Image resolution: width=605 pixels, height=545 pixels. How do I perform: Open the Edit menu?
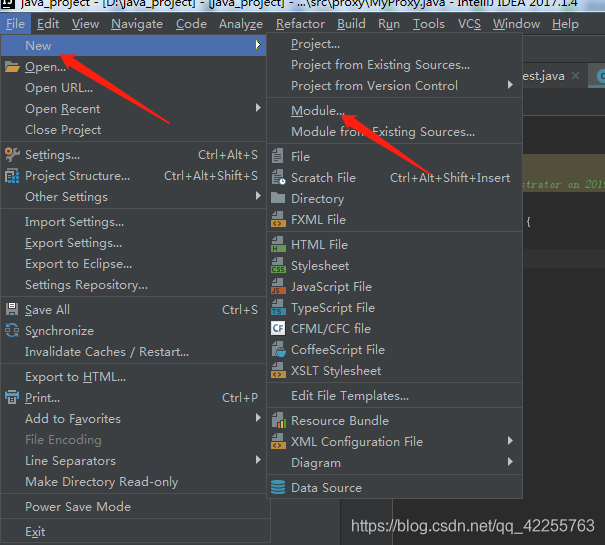tap(48, 24)
